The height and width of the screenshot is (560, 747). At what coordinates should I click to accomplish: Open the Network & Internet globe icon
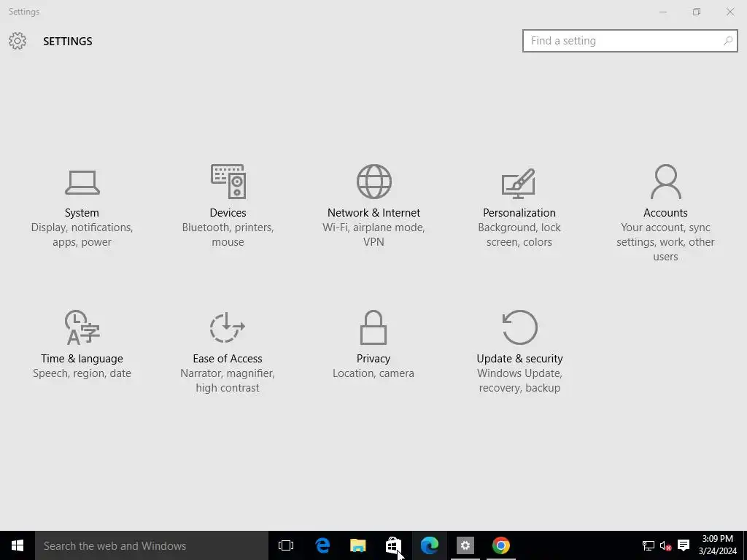click(x=374, y=182)
